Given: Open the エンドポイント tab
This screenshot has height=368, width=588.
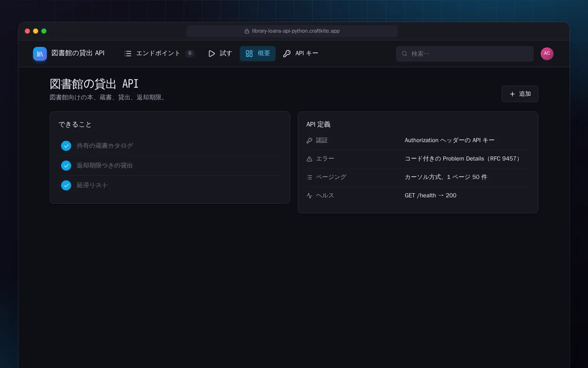Looking at the screenshot, I should pyautogui.click(x=159, y=53).
